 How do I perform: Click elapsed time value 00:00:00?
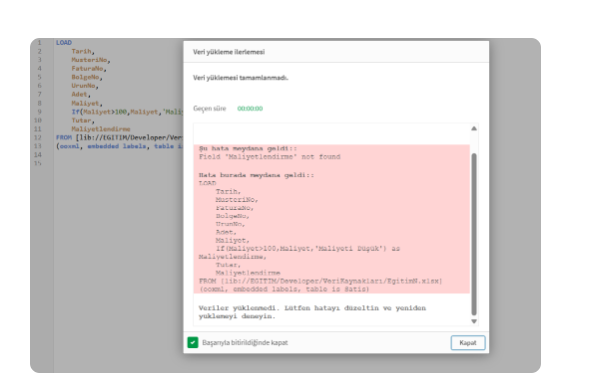click(250, 108)
